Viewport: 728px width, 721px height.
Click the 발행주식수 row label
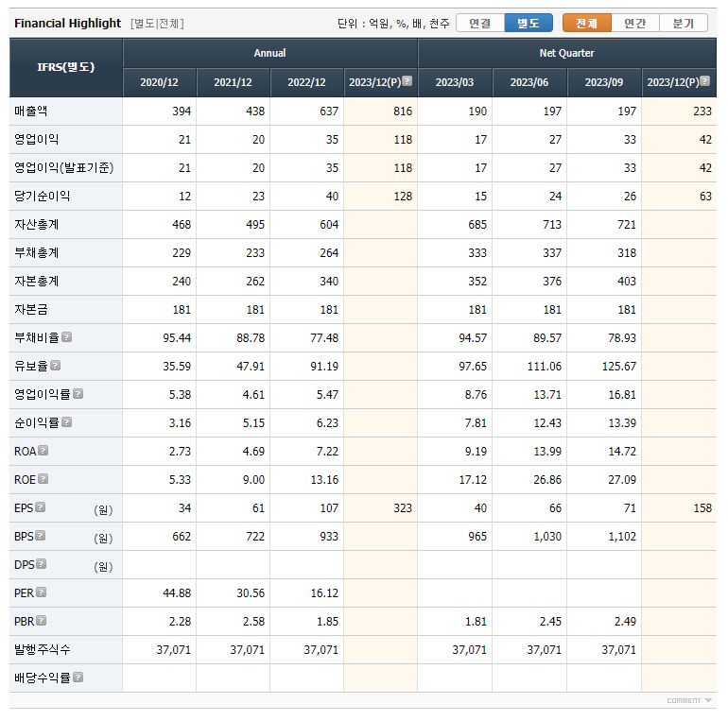click(43, 649)
